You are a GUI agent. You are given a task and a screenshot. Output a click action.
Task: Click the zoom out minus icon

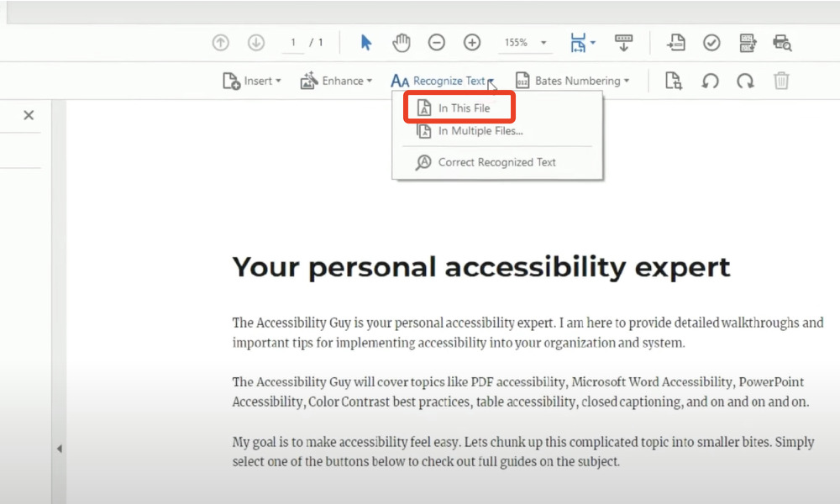click(x=437, y=42)
